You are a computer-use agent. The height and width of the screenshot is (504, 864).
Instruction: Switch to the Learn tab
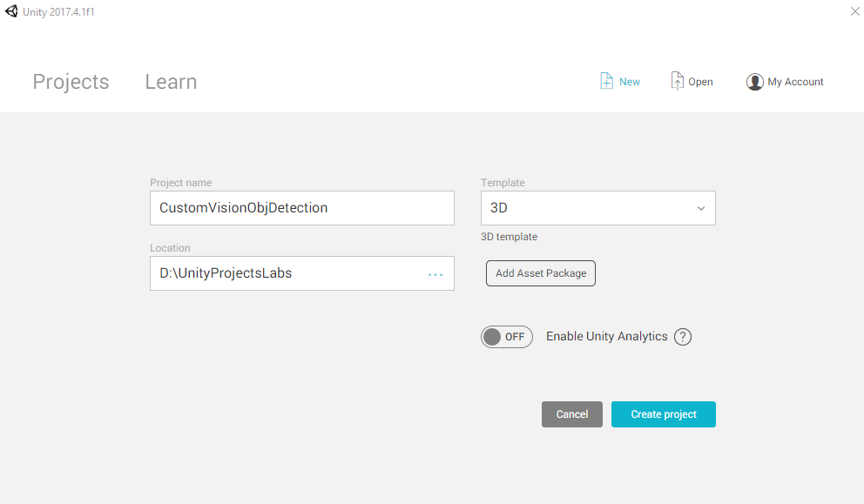pos(171,81)
